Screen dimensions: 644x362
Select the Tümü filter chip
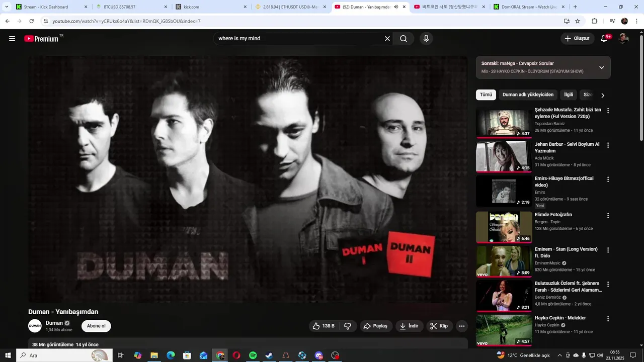(486, 95)
